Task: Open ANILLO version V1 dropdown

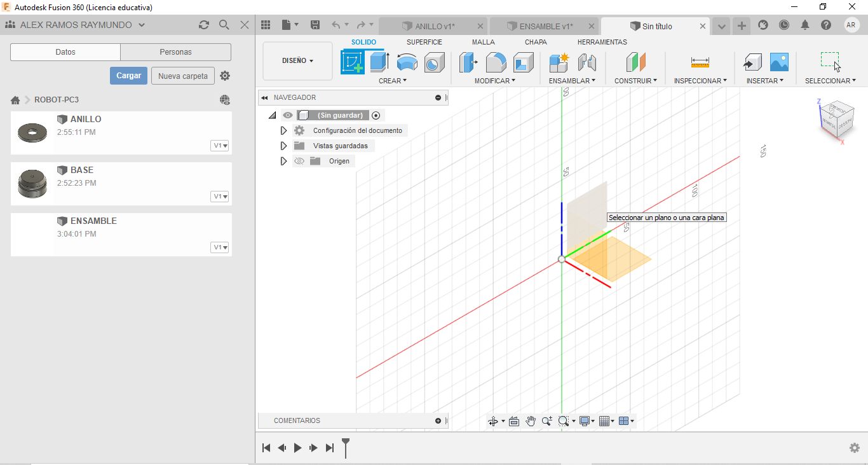Action: point(220,146)
